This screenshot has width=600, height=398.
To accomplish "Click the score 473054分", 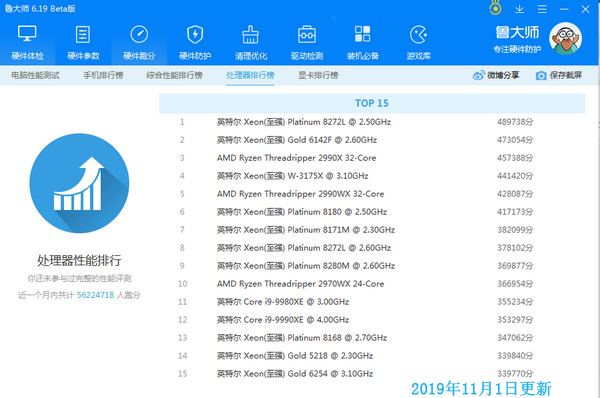I will [515, 140].
